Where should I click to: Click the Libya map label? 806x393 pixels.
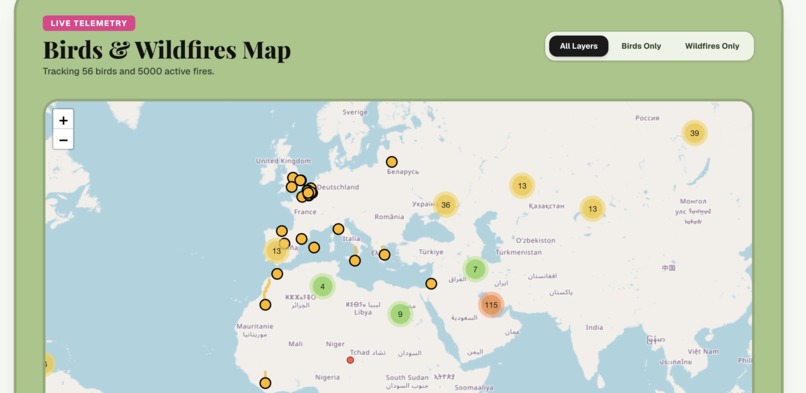363,312
